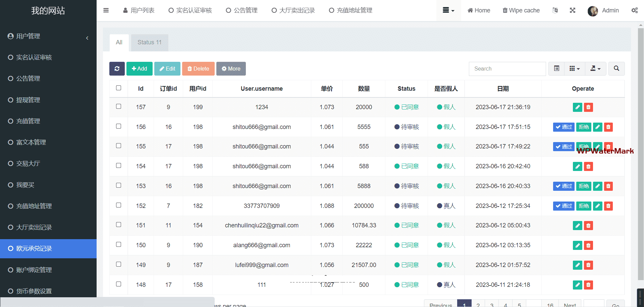Select the checkbox for row Id 152

[118, 205]
